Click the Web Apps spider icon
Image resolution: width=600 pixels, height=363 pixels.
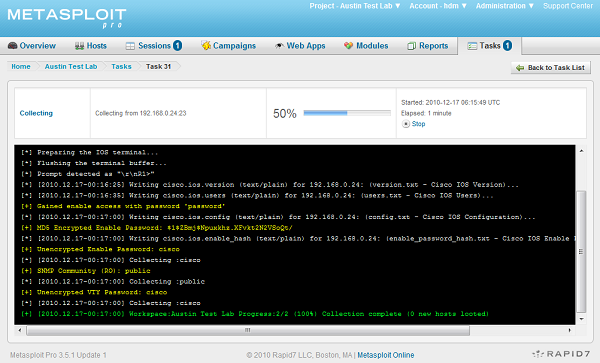pyautogui.click(x=279, y=46)
